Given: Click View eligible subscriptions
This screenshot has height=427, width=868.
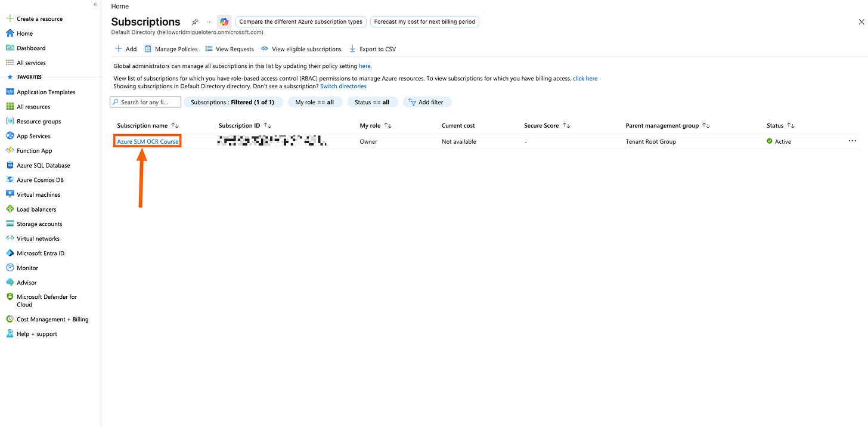Looking at the screenshot, I should pos(301,49).
